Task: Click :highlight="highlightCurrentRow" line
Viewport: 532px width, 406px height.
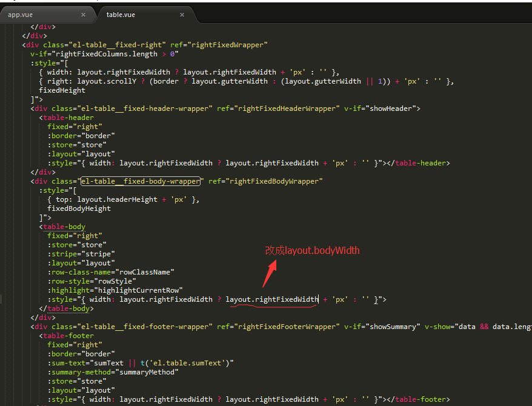Action: click(x=115, y=290)
